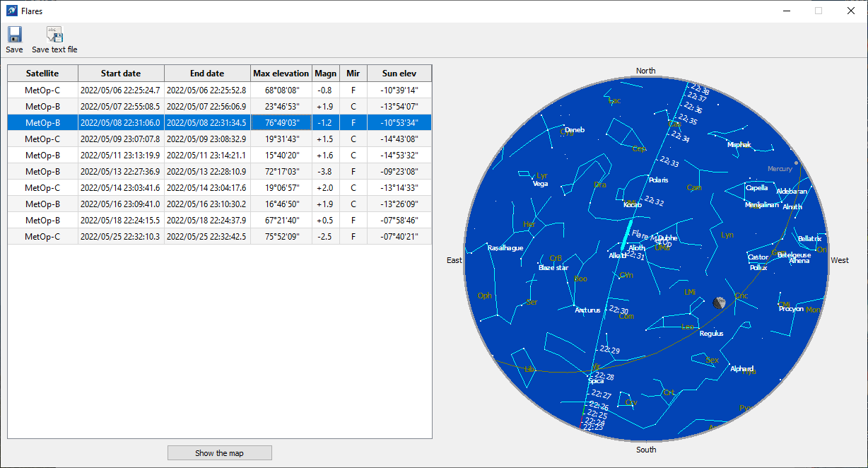Click the Castor star label
Viewport: 868px width, 468px height.
[758, 257]
